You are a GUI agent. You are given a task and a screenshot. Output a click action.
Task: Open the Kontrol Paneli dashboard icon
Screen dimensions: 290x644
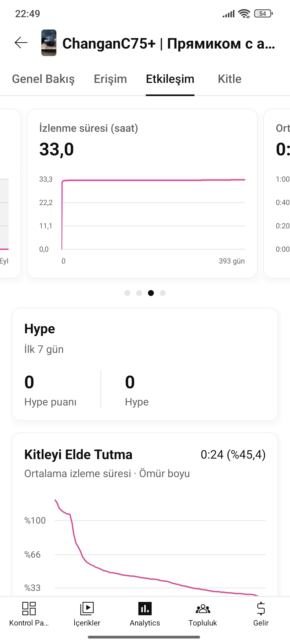(29, 608)
